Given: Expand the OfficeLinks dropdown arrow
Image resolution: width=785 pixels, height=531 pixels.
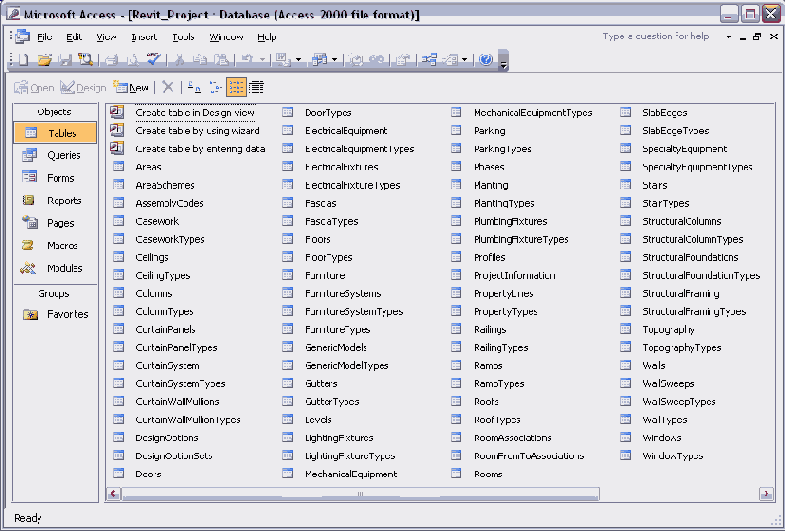Looking at the screenshot, I should coord(298,60).
